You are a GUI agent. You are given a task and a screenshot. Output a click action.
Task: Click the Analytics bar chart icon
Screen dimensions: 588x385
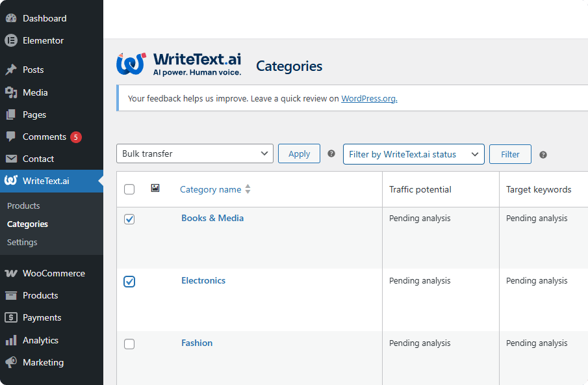[x=11, y=340]
